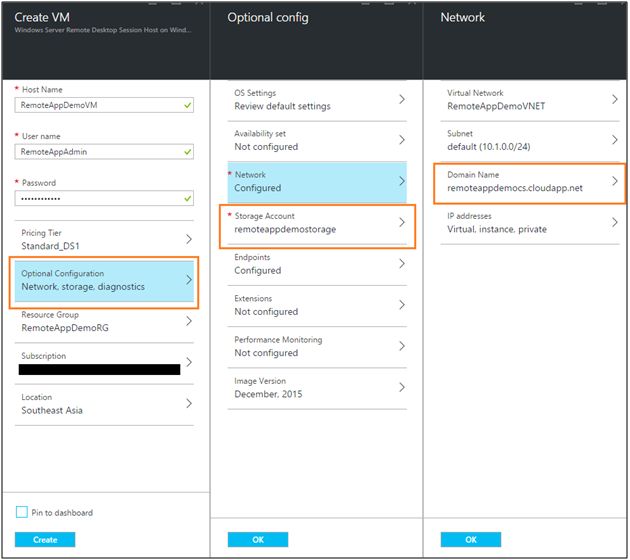This screenshot has height=560, width=630.
Task: Expand the Resource Group chevron arrow
Action: [x=188, y=321]
